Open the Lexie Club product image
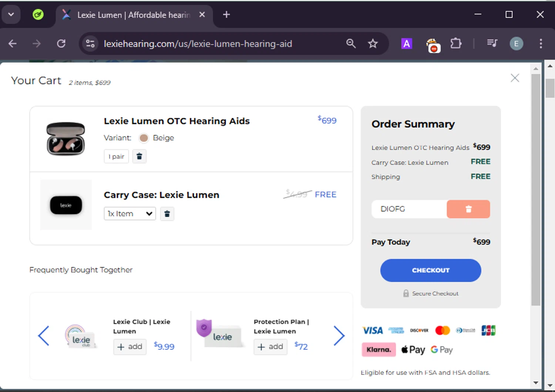Viewport: 555px width, 392px height. 81,336
